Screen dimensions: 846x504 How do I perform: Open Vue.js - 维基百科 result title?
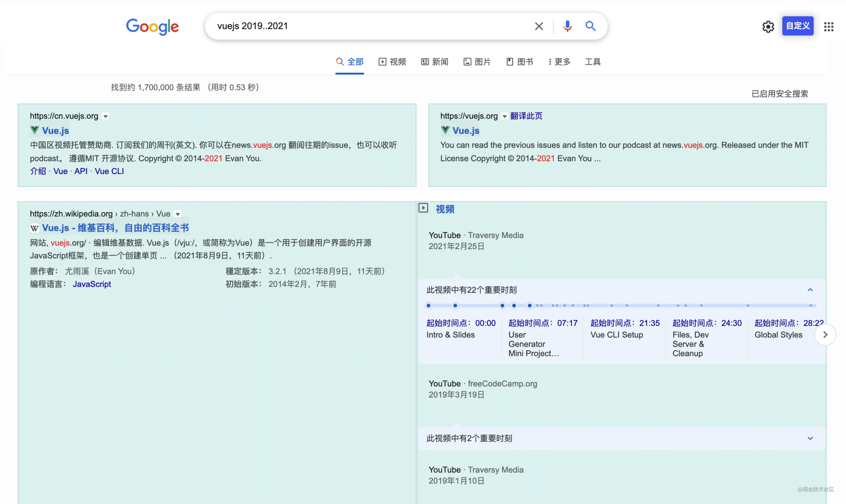pos(115,228)
